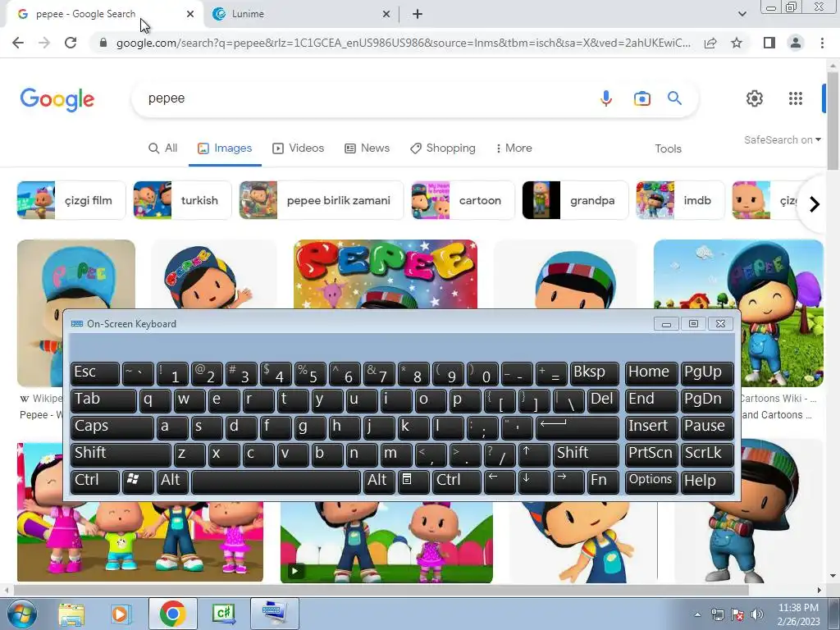Screen dimensions: 840x630
Task: Open the C# application in taskbar
Action: coord(224,614)
